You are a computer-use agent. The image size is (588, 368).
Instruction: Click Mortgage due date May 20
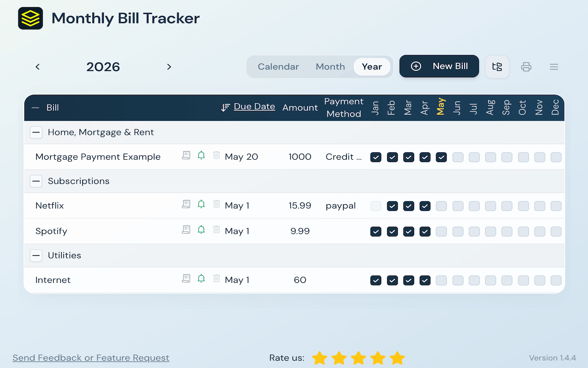coord(242,157)
